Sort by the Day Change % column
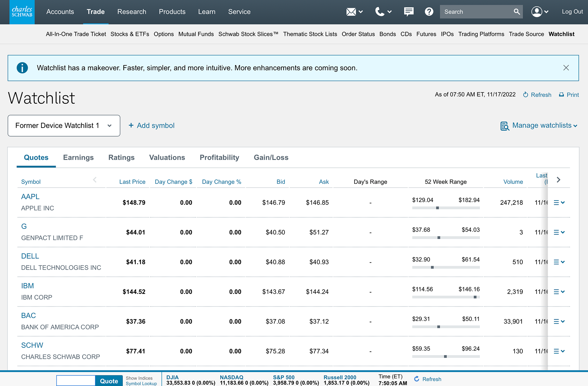588x386 pixels. [x=221, y=182]
